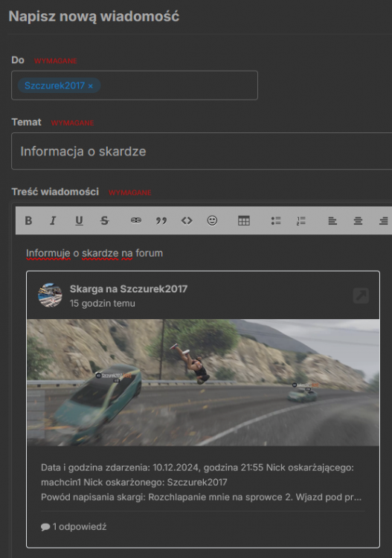Open the Skarga na Szczurek2017 topic link
The image size is (392, 558).
pos(129,289)
